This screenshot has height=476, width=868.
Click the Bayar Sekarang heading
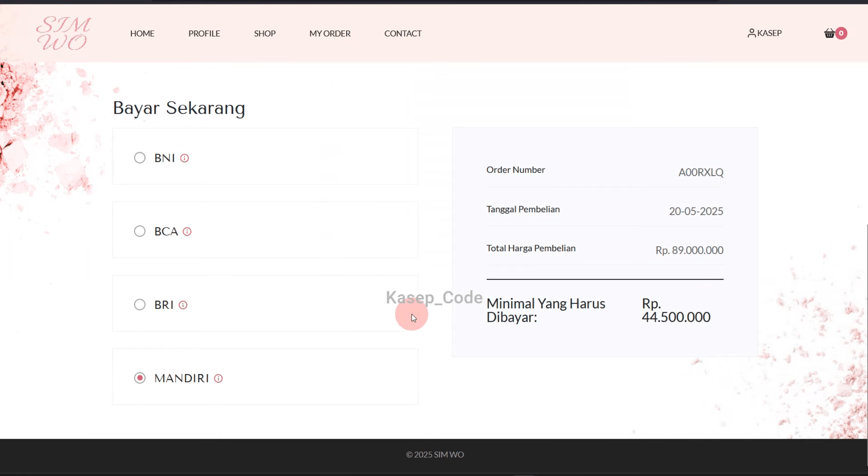tap(179, 108)
